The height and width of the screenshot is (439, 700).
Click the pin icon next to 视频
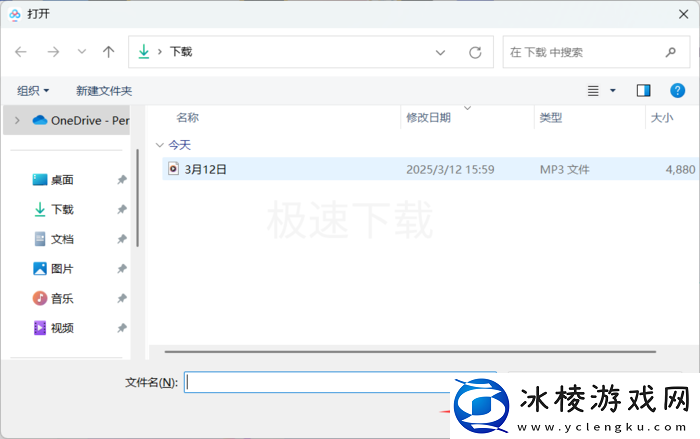click(x=121, y=328)
